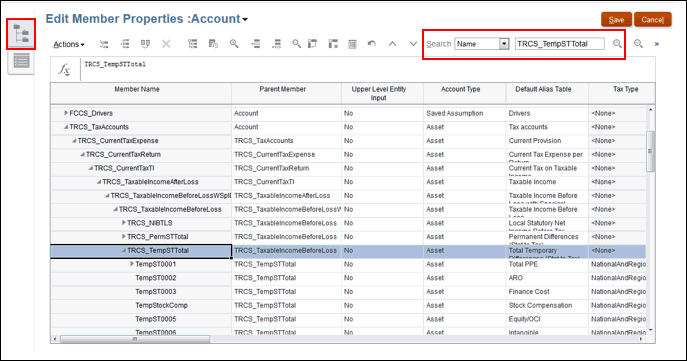Screen dimensions: 687x361
Task: Click the formula bar text field
Action: pyautogui.click(x=367, y=69)
